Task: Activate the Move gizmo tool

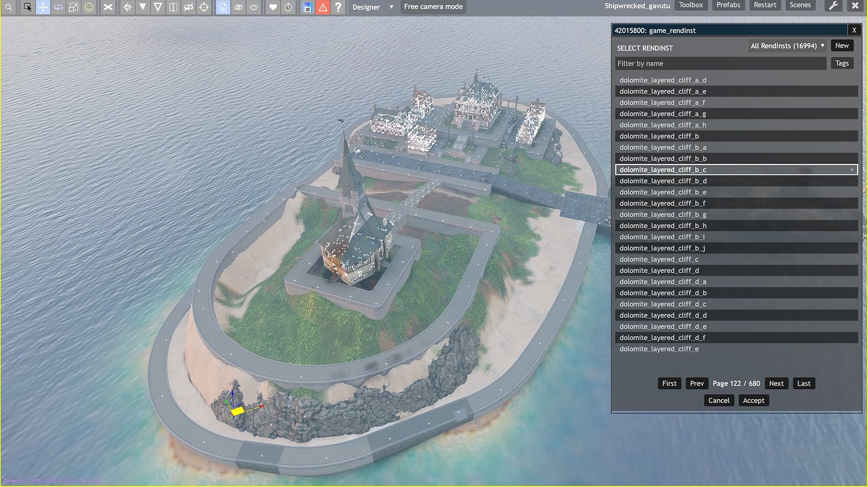Action: point(43,7)
